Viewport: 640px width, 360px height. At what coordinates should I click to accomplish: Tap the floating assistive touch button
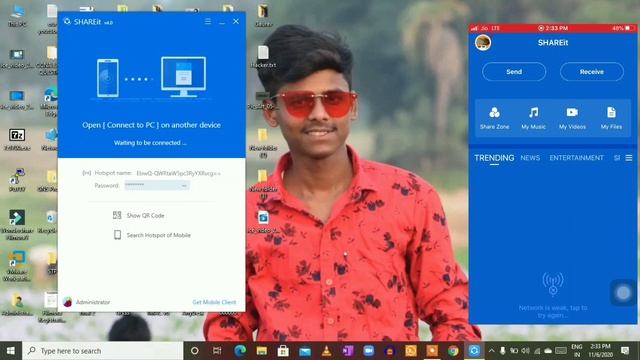tap(623, 292)
